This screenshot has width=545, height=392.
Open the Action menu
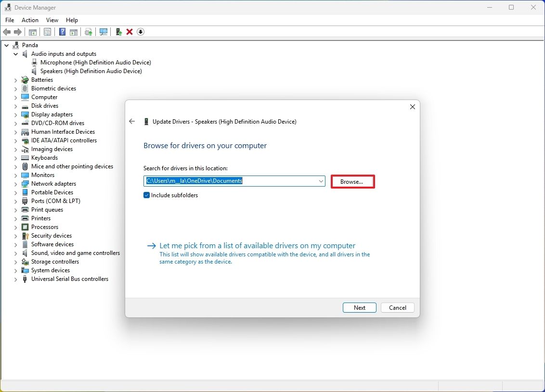point(30,20)
